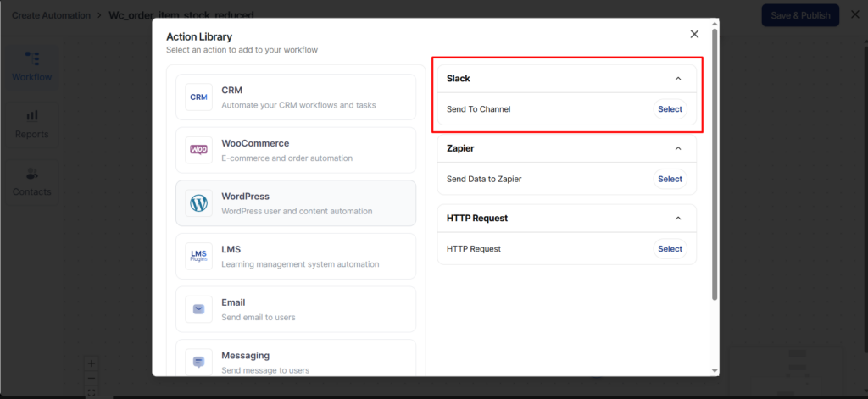Collapse the Slack section chevron
Image resolution: width=868 pixels, height=399 pixels.
click(x=677, y=79)
